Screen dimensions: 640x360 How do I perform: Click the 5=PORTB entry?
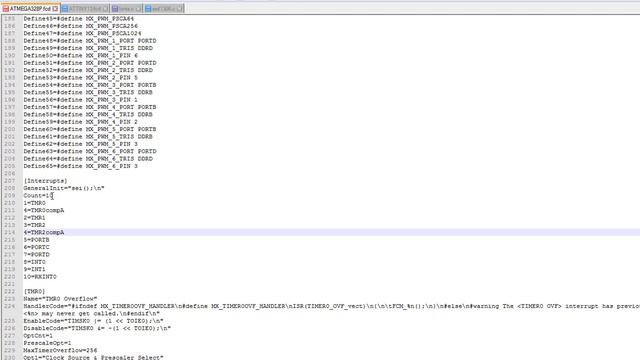[x=36, y=240]
